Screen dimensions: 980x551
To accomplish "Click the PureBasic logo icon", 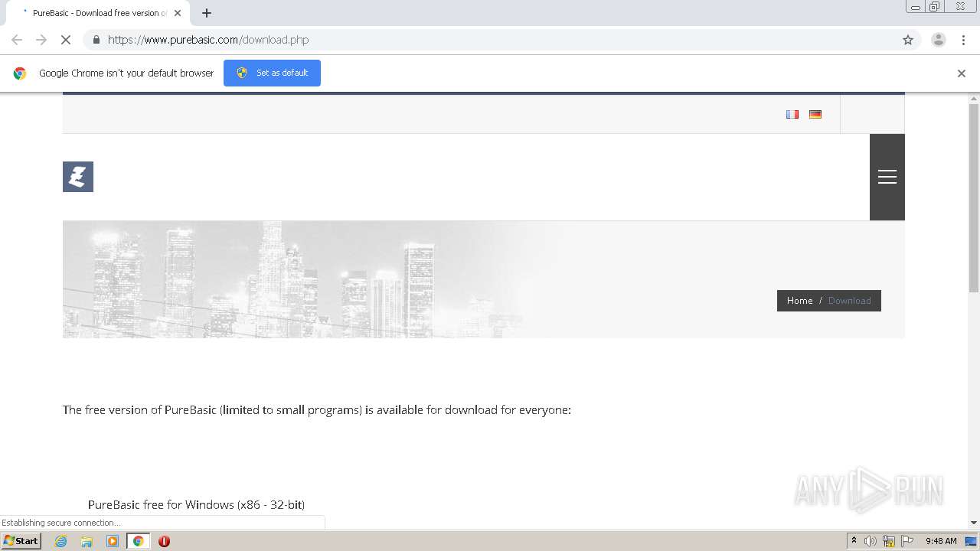I will 78,177.
